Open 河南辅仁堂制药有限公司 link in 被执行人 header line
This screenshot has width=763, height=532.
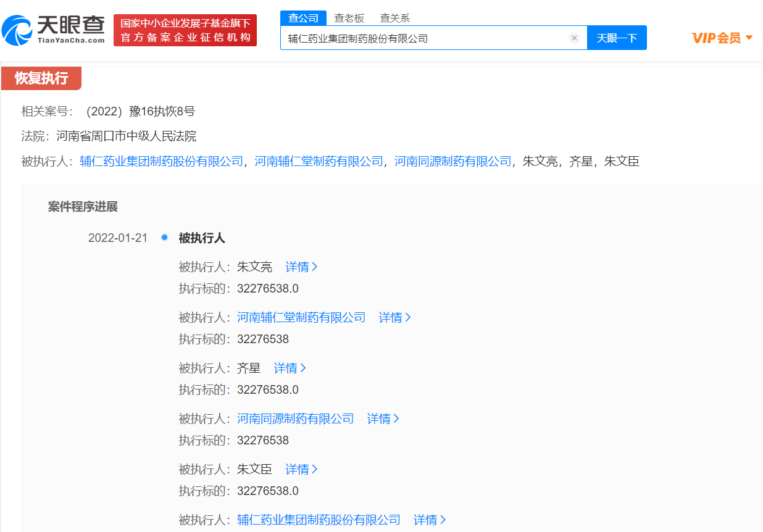coord(319,162)
